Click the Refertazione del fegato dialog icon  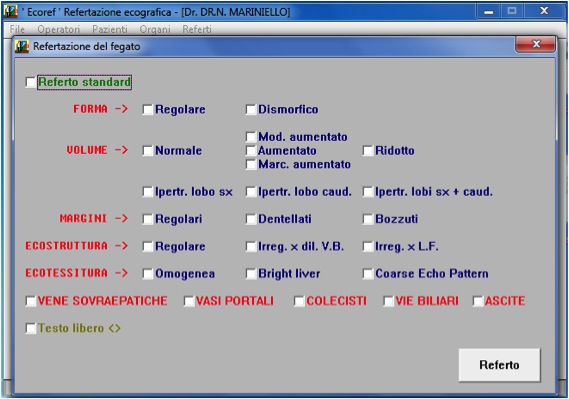[x=22, y=46]
